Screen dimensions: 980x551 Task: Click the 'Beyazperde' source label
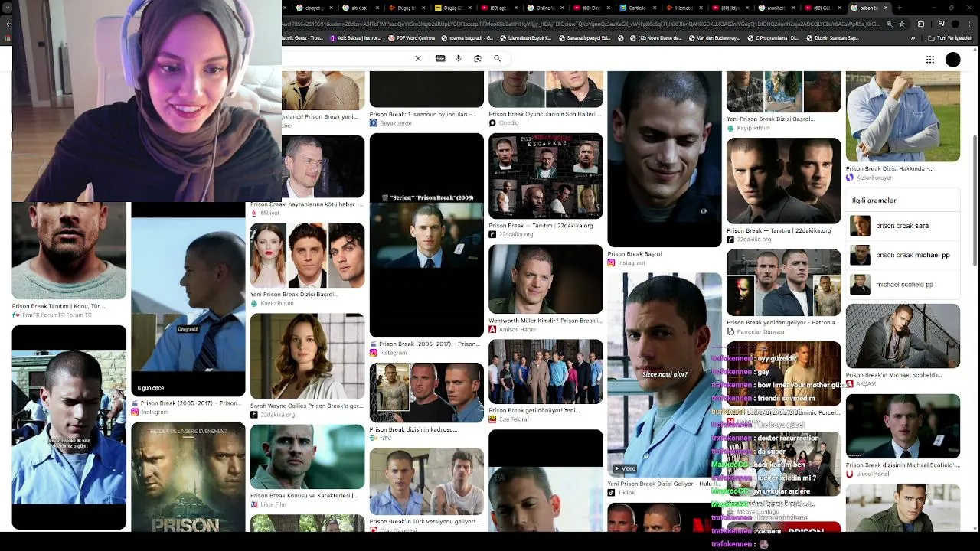point(396,123)
